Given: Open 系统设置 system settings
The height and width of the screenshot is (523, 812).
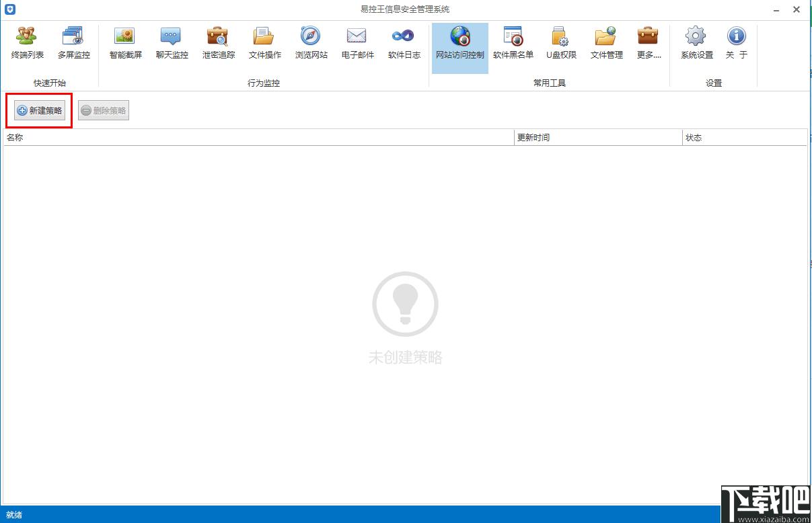Looking at the screenshot, I should click(x=696, y=44).
